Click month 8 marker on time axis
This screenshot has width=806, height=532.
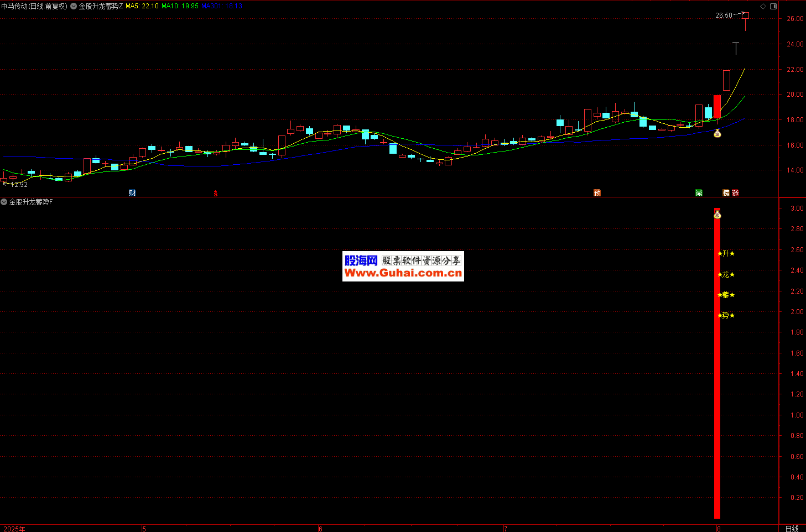point(718,529)
